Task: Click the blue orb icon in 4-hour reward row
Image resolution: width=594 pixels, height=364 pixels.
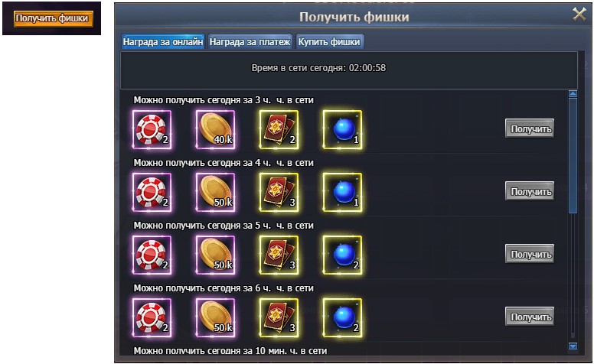Action: coord(342,192)
